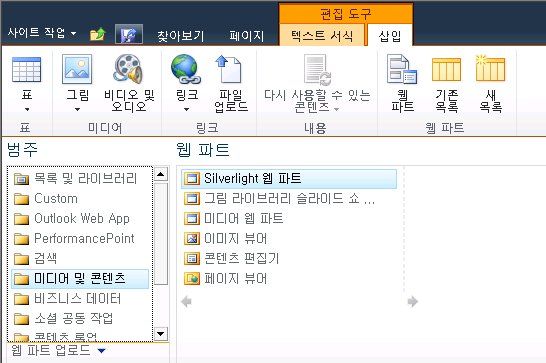The height and width of the screenshot is (363, 546).
Task: Select 미디어 및 콘텐츠 category
Action: click(80, 279)
